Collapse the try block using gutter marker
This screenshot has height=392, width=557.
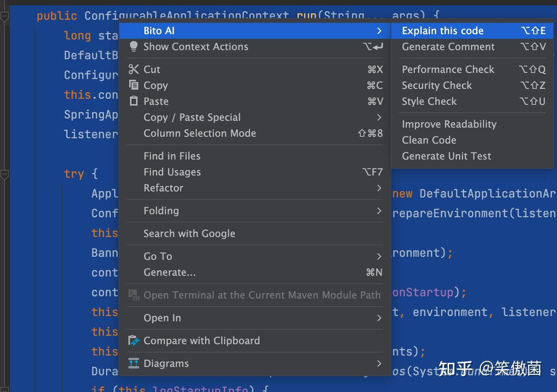tap(5, 174)
